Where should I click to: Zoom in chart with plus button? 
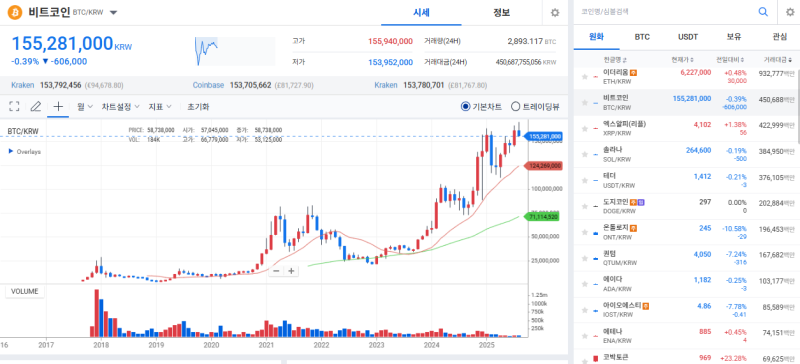[291, 271]
